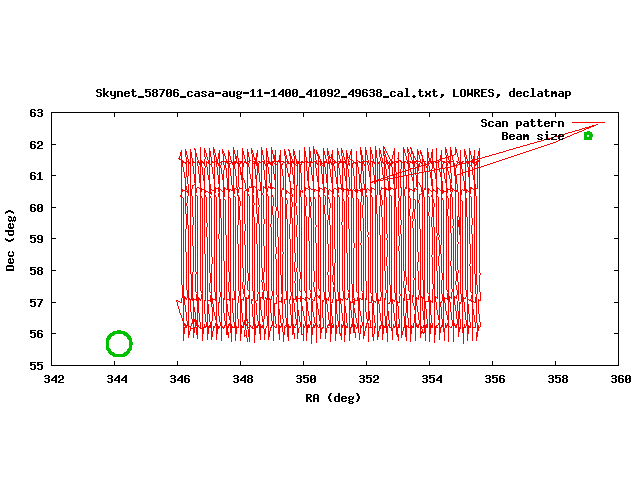Click the x-axis tick label 352
640x480 pixels.
pyautogui.click(x=369, y=379)
